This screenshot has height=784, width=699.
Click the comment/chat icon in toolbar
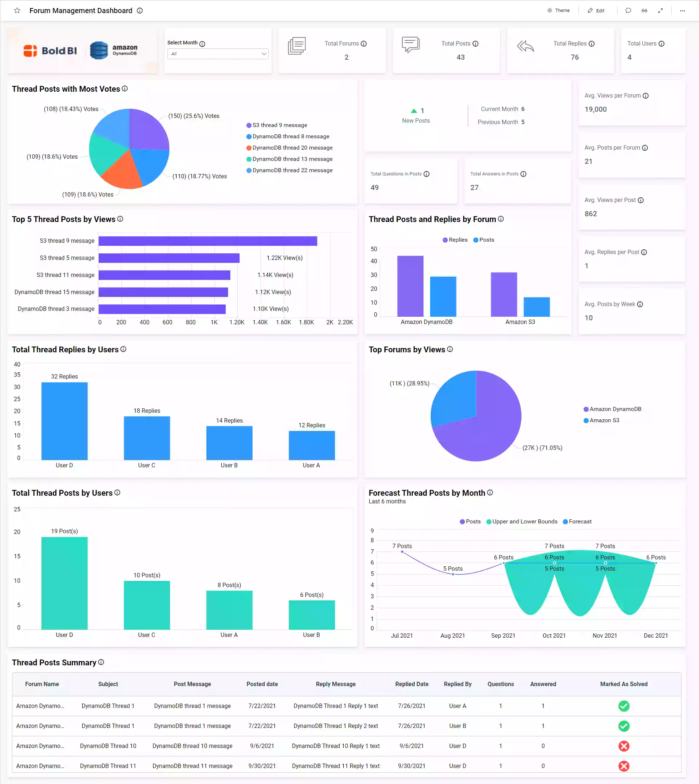coord(628,10)
